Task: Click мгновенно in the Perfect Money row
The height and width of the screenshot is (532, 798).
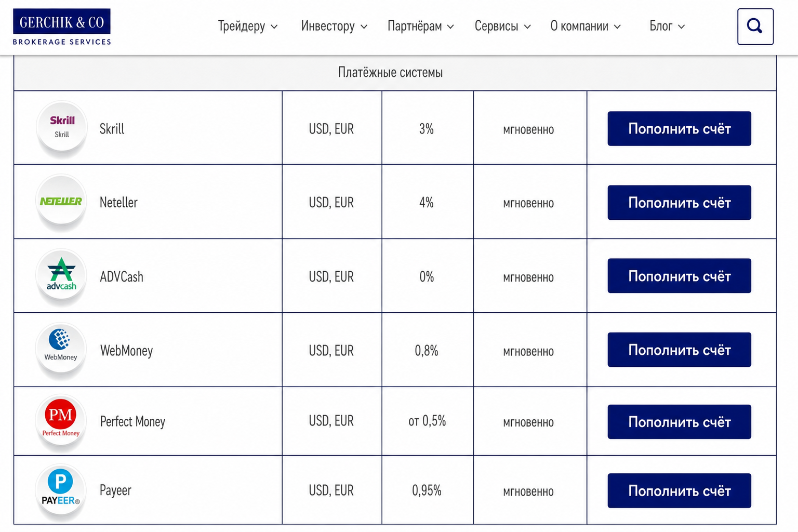Action: tap(528, 423)
